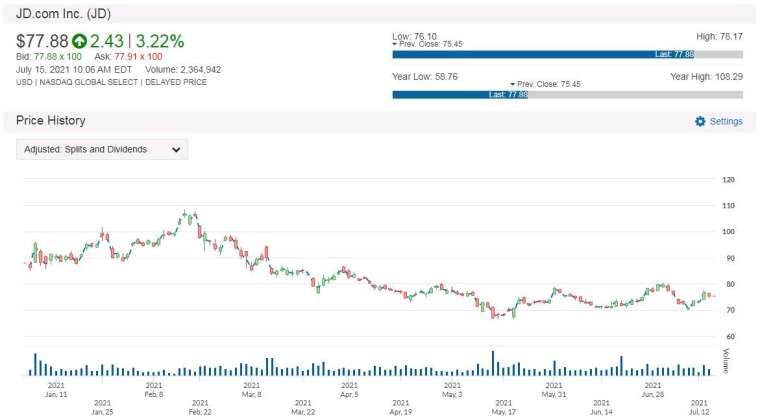Click the Jun 14 date axis label
This screenshot has height=419, width=760.
tap(602, 407)
